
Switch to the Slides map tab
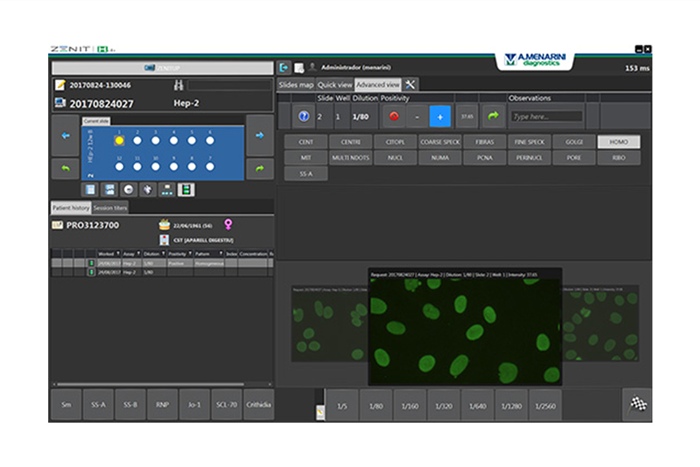295,85
